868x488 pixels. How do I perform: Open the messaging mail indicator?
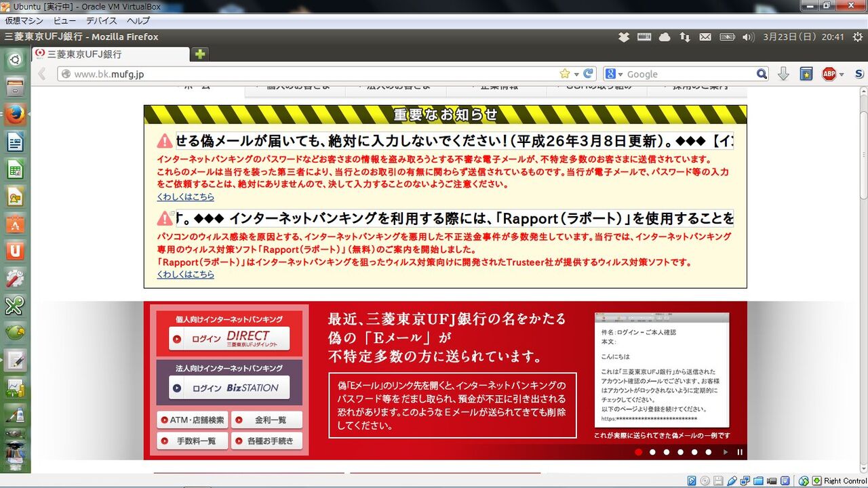pos(705,37)
